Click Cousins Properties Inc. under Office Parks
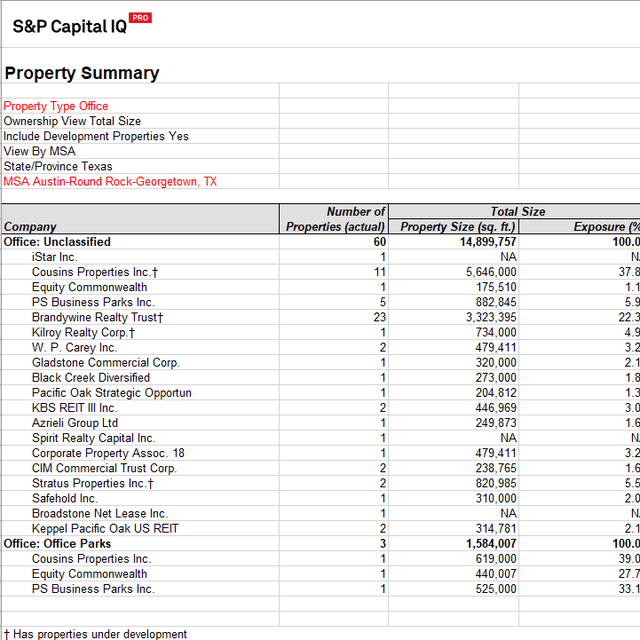640x640 pixels. point(141,559)
